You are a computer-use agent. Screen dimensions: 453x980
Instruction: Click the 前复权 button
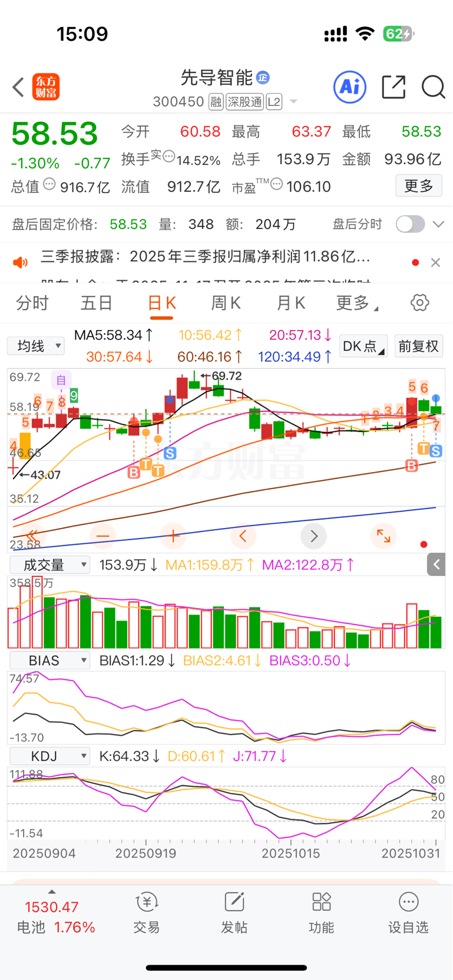pyautogui.click(x=418, y=346)
